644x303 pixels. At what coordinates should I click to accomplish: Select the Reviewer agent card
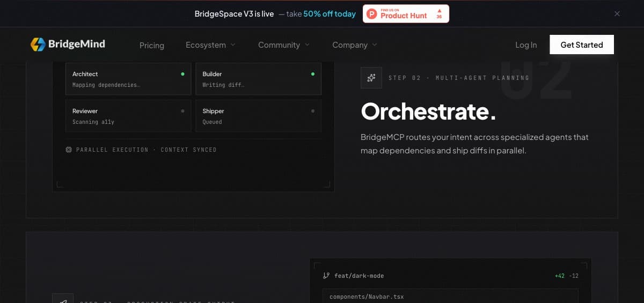point(128,116)
